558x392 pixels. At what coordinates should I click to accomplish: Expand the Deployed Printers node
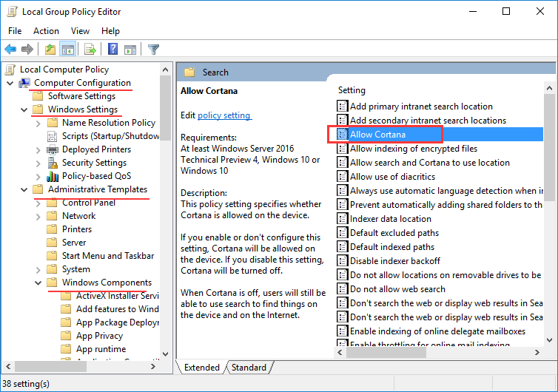coord(38,149)
